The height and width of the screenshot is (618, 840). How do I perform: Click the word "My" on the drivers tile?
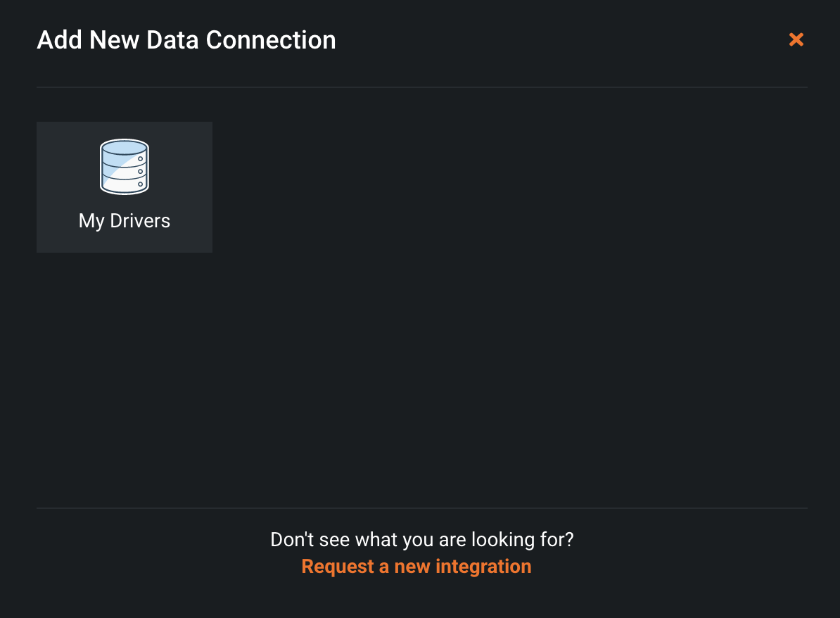click(91, 221)
